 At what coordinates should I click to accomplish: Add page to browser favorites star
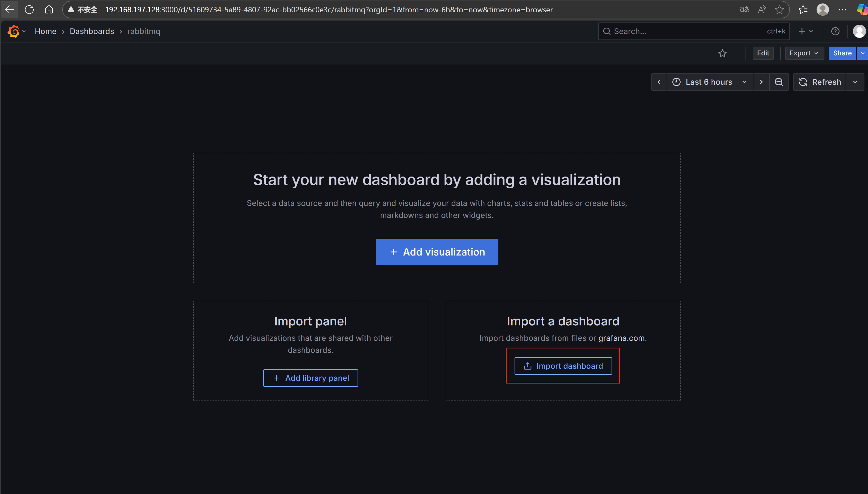pos(779,10)
